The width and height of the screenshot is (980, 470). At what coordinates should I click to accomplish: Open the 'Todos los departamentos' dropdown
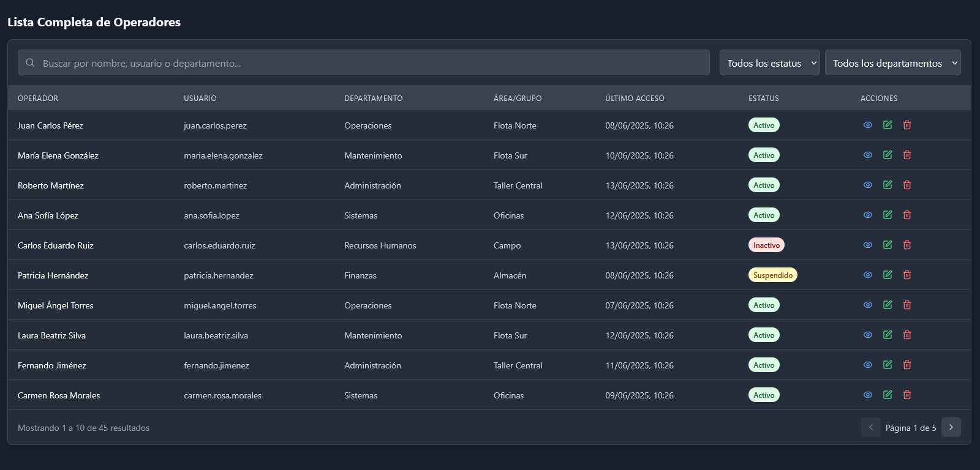coord(893,62)
